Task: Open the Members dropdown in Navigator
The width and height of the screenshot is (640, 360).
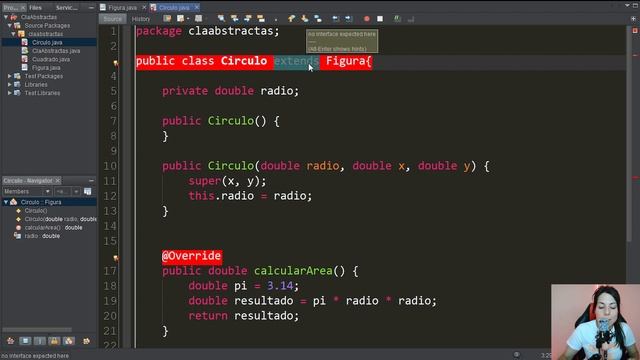Action: pyautogui.click(x=27, y=191)
